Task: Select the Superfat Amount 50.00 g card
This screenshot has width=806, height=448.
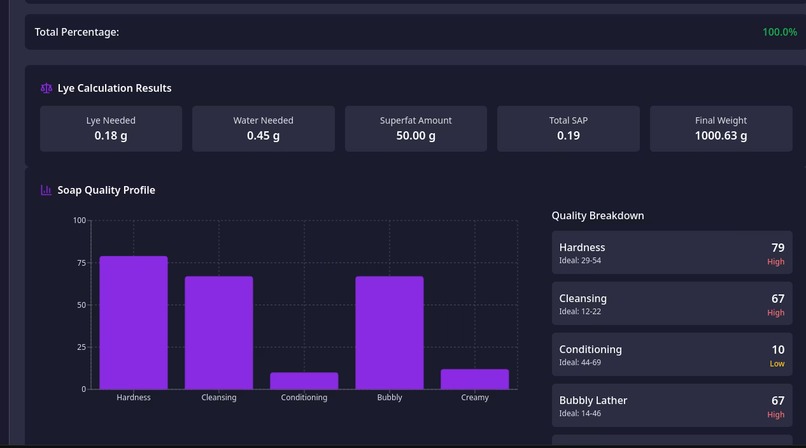Action: tap(416, 128)
